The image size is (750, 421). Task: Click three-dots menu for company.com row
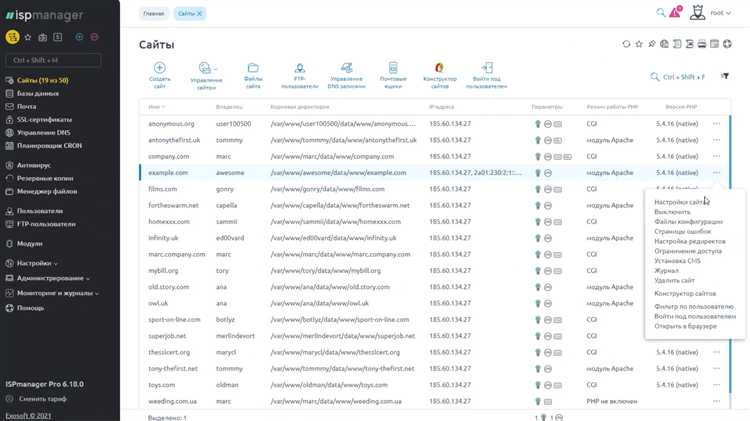click(716, 156)
